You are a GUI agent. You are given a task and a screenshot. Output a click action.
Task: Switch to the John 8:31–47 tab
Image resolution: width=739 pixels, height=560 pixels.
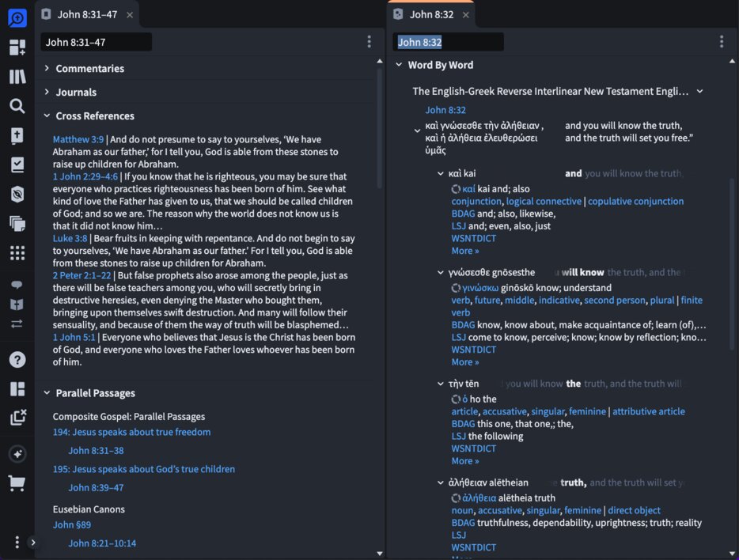click(87, 13)
